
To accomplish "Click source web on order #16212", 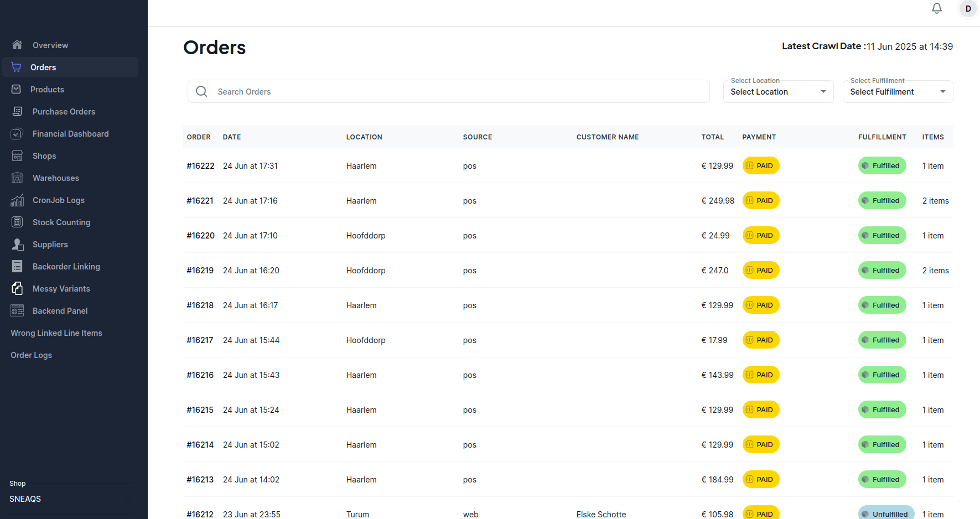I will coord(471,514).
